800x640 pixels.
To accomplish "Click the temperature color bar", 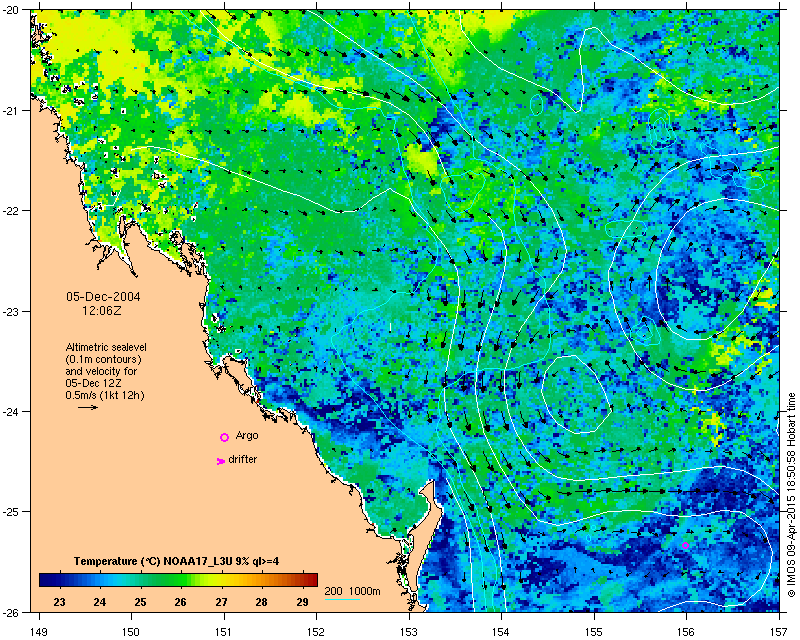I will pyautogui.click(x=179, y=580).
